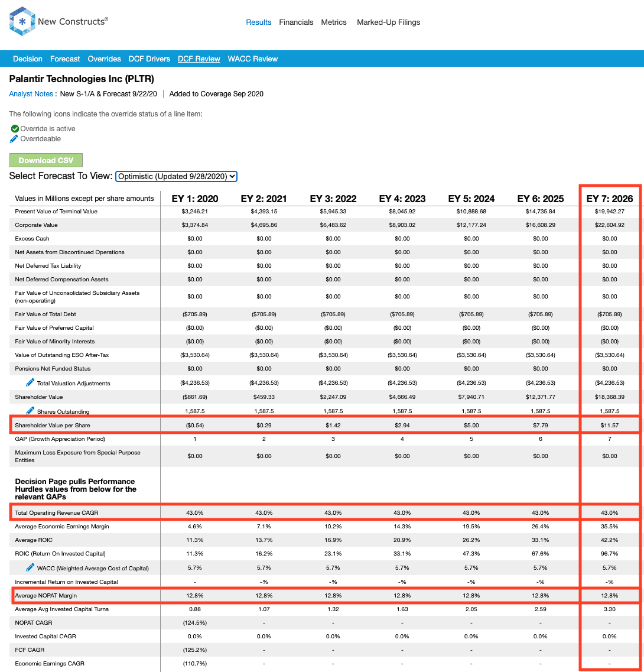Click Value of Outstanding ESO After-Tax label
This screenshot has height=672, width=644.
(61, 355)
